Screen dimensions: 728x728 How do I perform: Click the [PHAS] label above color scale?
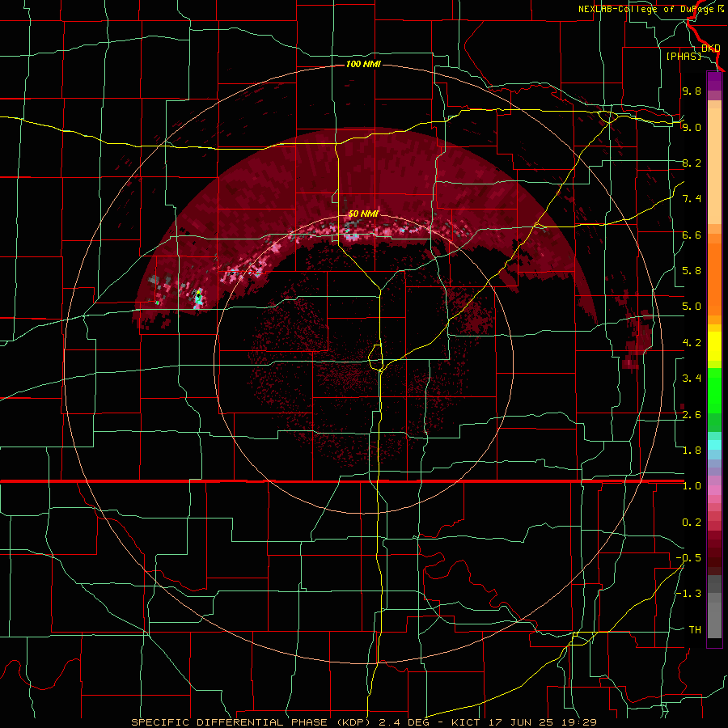pos(684,56)
